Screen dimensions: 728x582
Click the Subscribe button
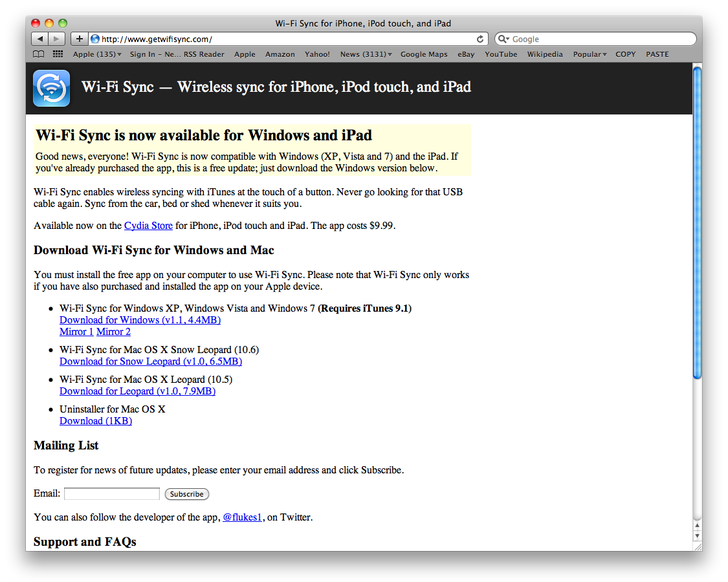(186, 494)
